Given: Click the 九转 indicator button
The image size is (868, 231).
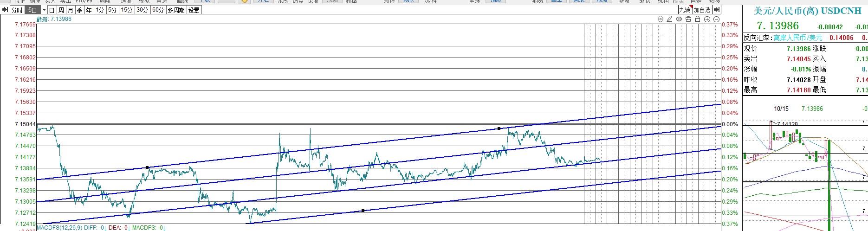Looking at the screenshot, I should [685, 10].
